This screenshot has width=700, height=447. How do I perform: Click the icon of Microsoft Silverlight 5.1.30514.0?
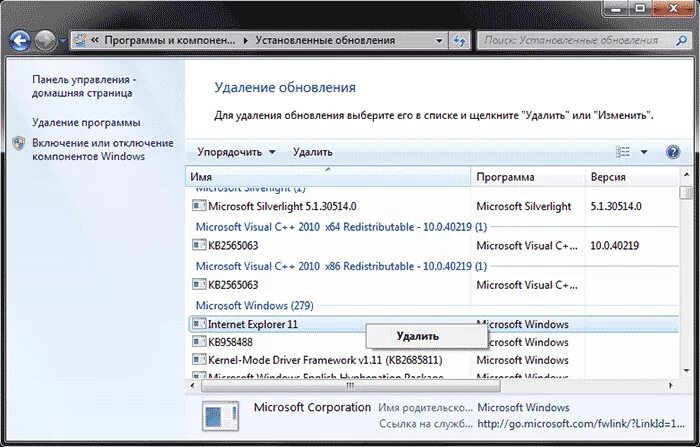pyautogui.click(x=199, y=205)
